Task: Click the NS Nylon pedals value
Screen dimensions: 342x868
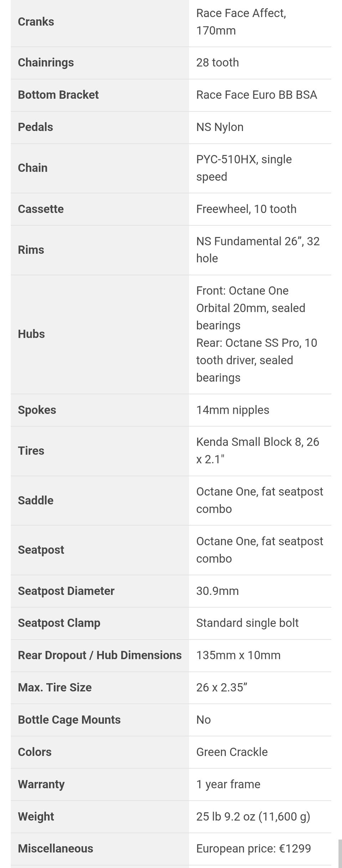Action: point(220,127)
